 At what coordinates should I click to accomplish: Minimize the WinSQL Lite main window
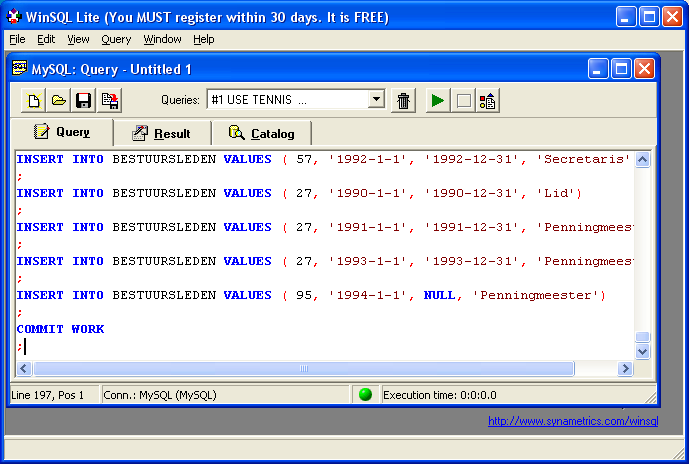pyautogui.click(x=626, y=17)
